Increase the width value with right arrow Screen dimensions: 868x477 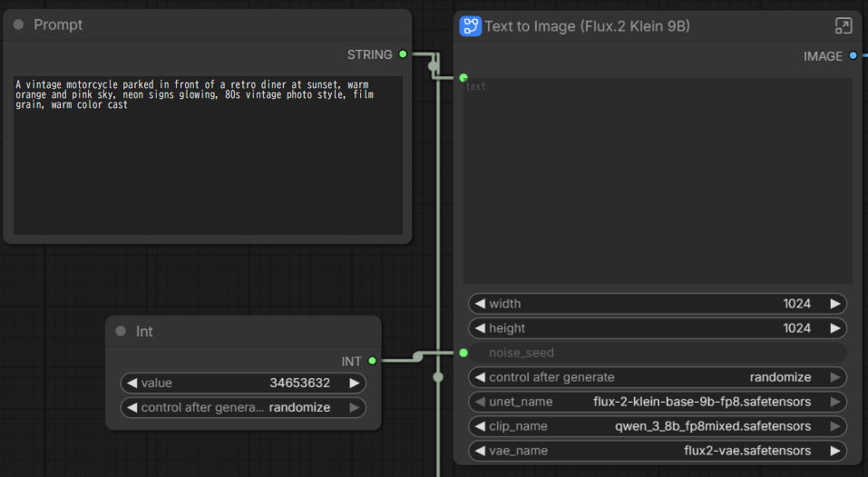pos(834,304)
